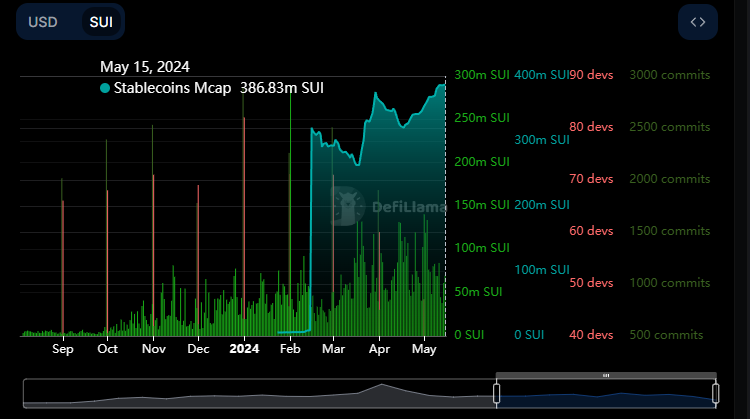Switch the chart denomination to USD

click(x=44, y=21)
